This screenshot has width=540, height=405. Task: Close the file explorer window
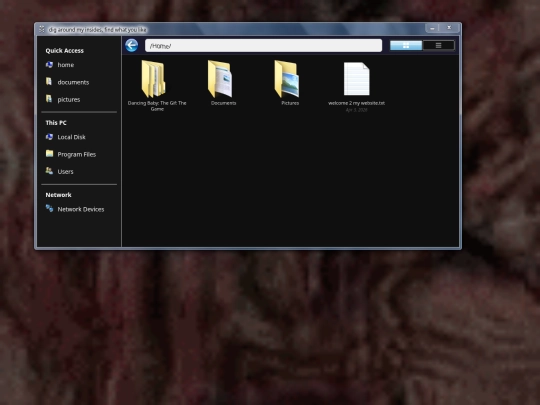pos(449,28)
